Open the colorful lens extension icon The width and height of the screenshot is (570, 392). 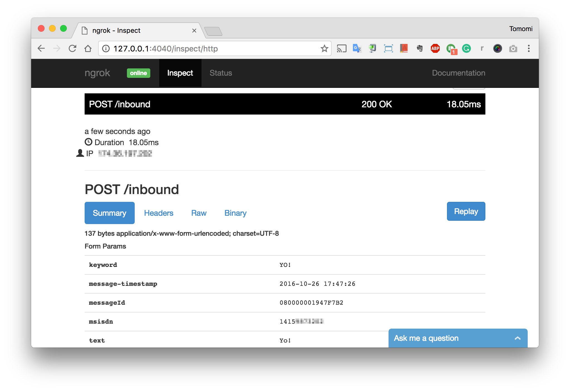(x=497, y=49)
